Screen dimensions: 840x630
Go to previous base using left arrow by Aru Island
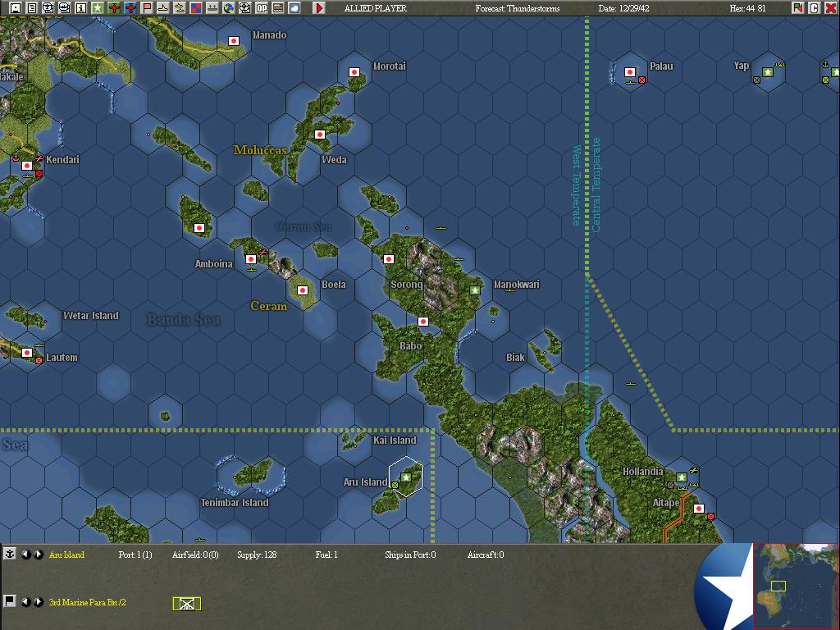pos(25,555)
